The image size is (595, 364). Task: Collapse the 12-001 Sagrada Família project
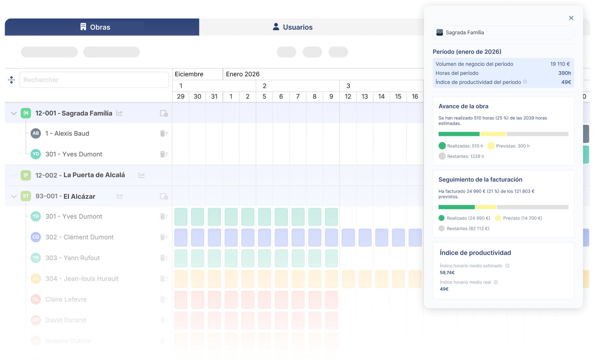pos(14,113)
